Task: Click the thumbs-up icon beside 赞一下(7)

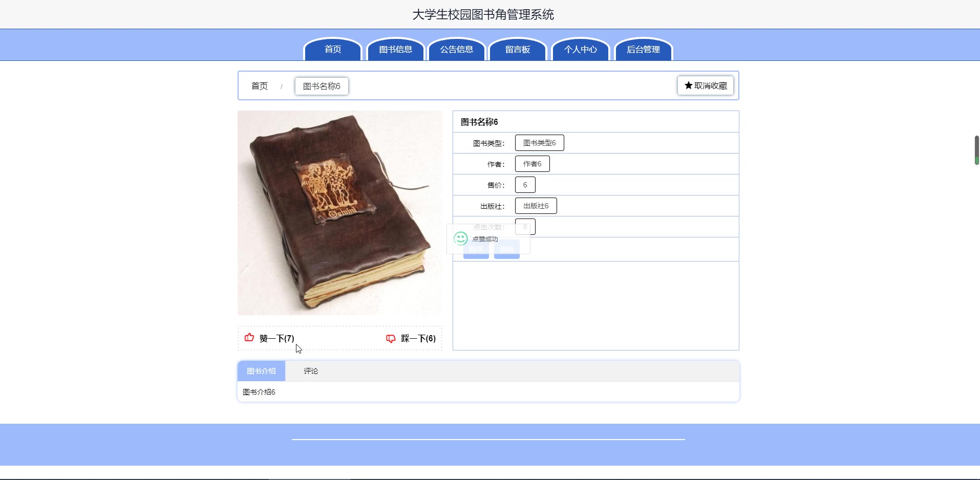Action: 249,337
